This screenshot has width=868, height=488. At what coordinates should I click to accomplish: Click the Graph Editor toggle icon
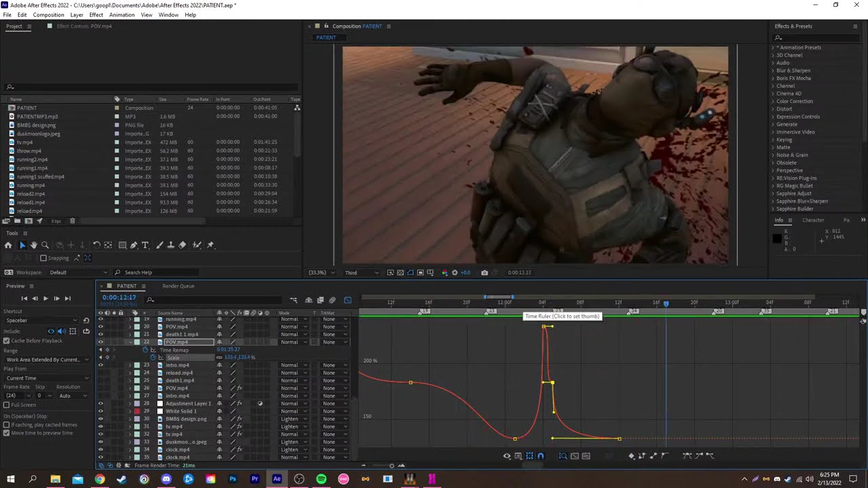pyautogui.click(x=348, y=300)
